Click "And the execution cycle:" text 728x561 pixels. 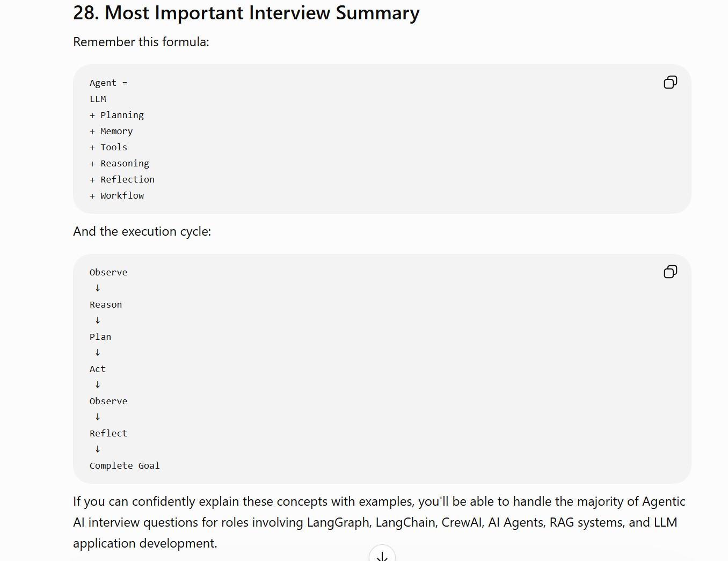tap(142, 231)
